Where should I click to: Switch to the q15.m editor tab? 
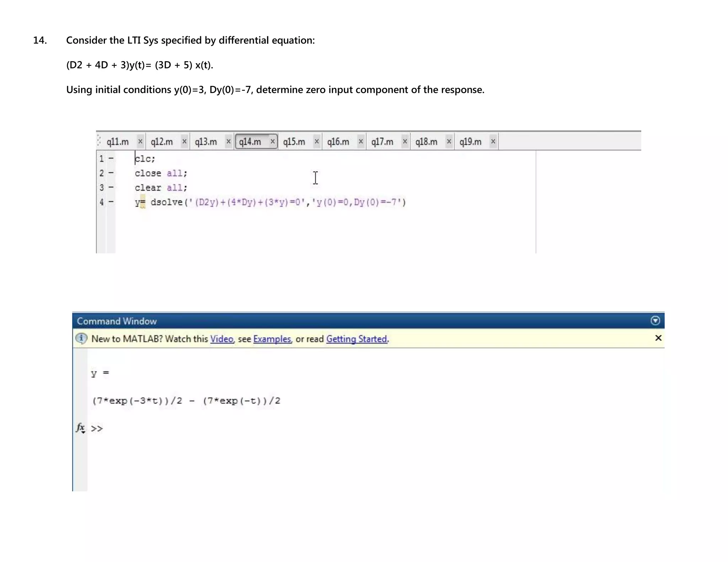[x=294, y=142]
